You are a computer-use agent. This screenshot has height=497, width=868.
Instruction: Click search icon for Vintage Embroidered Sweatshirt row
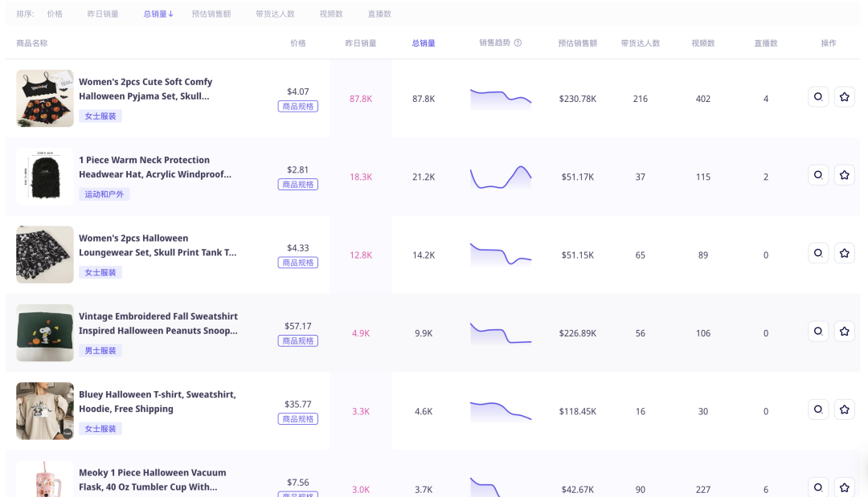tap(818, 332)
